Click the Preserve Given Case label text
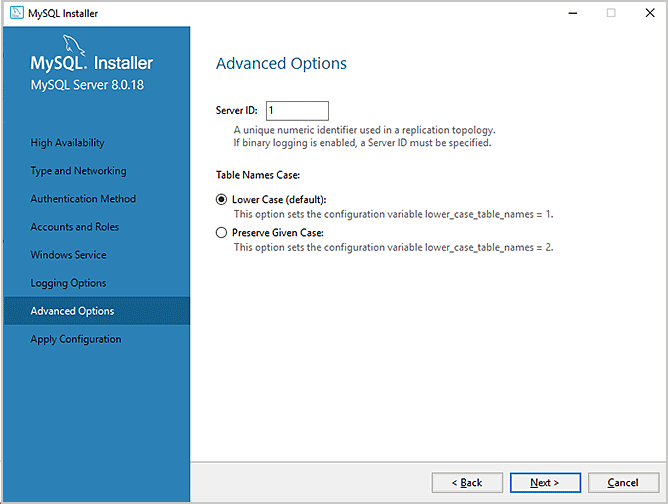This screenshot has height=504, width=668. (278, 233)
